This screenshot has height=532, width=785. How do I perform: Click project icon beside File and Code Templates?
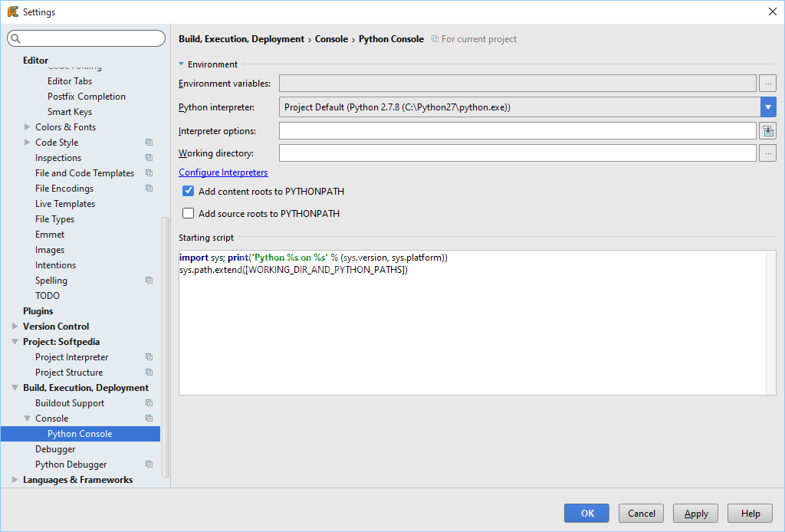pyautogui.click(x=149, y=172)
